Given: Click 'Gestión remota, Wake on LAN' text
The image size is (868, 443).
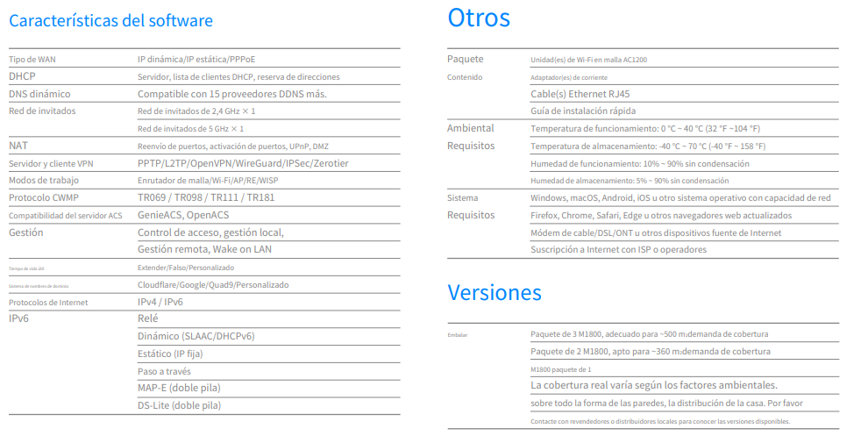Looking at the screenshot, I should [x=204, y=249].
